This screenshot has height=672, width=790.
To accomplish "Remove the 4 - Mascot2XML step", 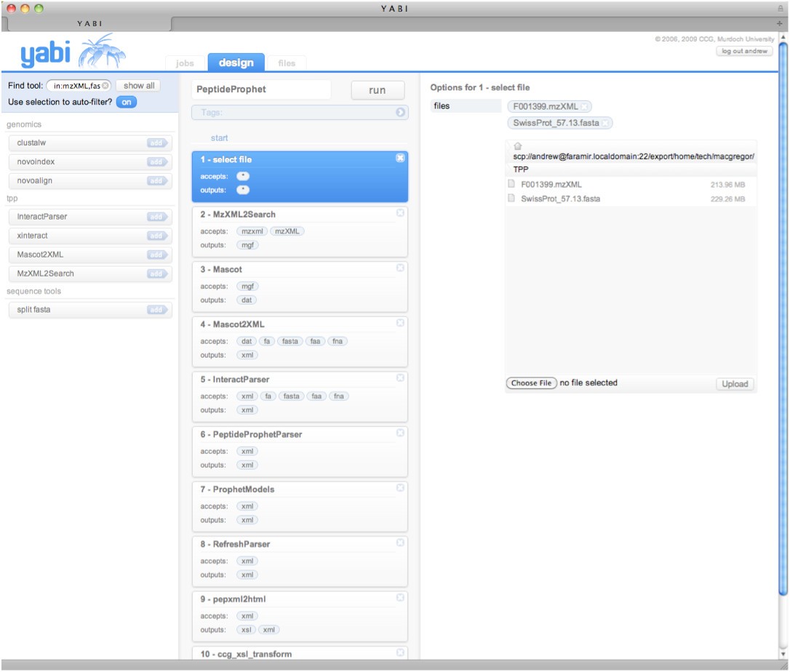I will [x=400, y=323].
